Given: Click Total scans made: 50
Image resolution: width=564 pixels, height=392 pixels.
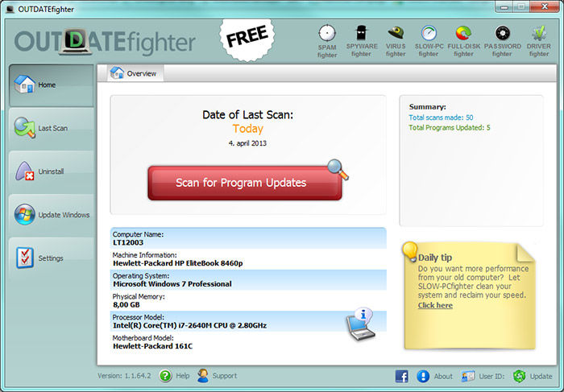Looking at the screenshot, I should pyautogui.click(x=441, y=118).
